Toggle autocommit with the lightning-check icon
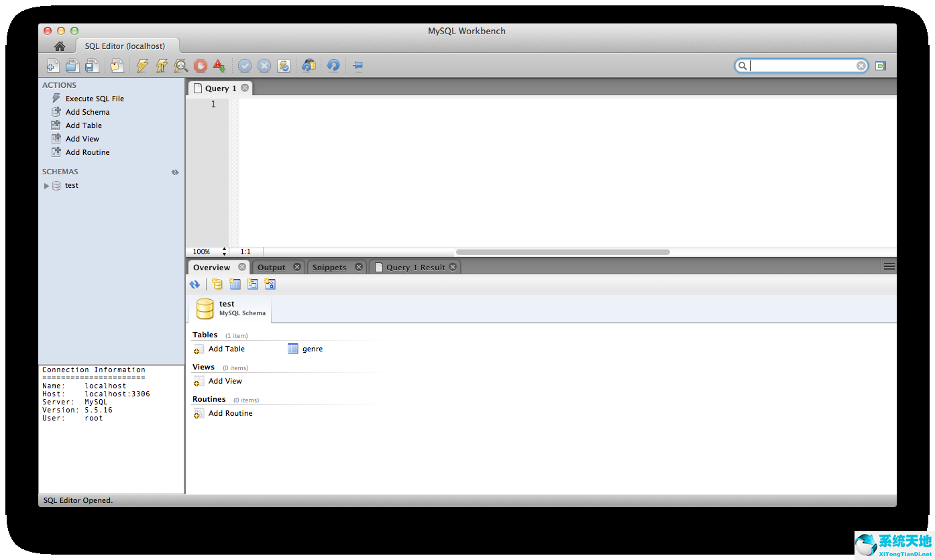The image size is (935, 560). [x=283, y=65]
